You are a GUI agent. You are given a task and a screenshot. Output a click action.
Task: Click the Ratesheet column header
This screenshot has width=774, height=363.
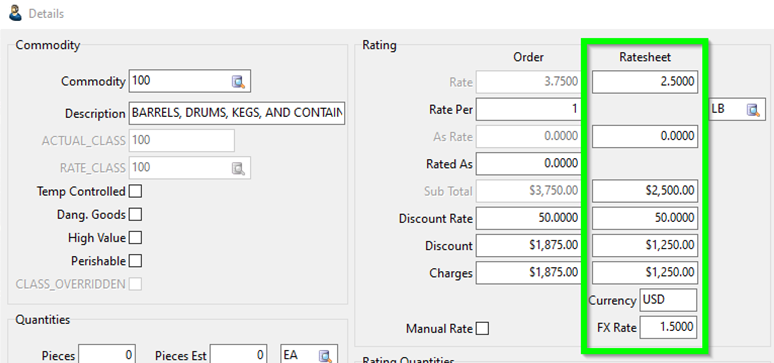pos(645,57)
